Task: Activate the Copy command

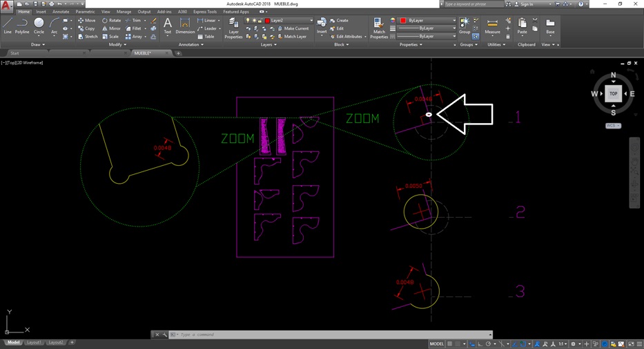Action: [86, 28]
